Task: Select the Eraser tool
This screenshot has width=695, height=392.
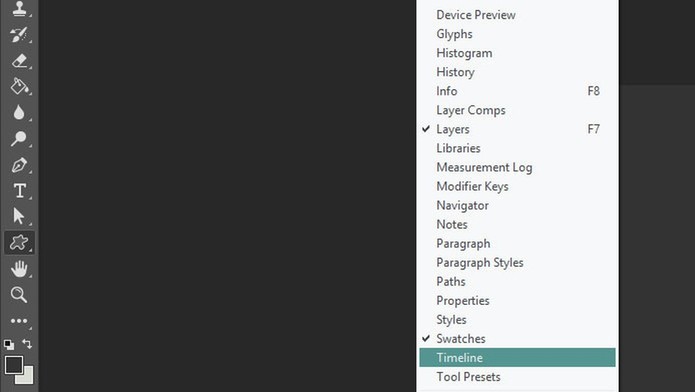Action: click(19, 61)
